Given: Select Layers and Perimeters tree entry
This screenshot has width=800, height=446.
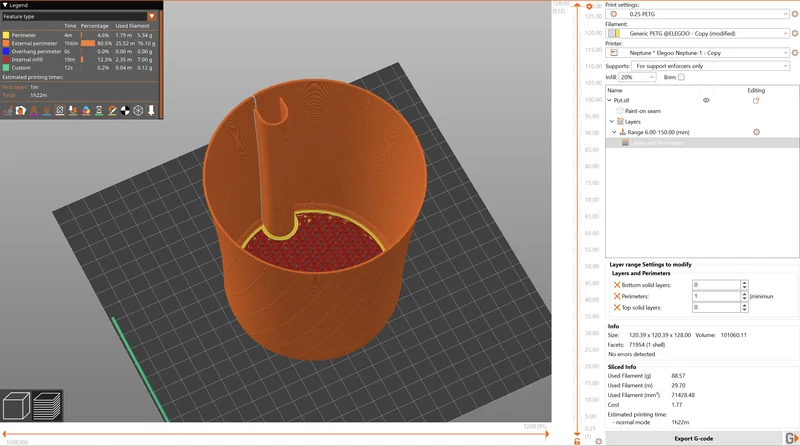Looking at the screenshot, I should click(656, 143).
